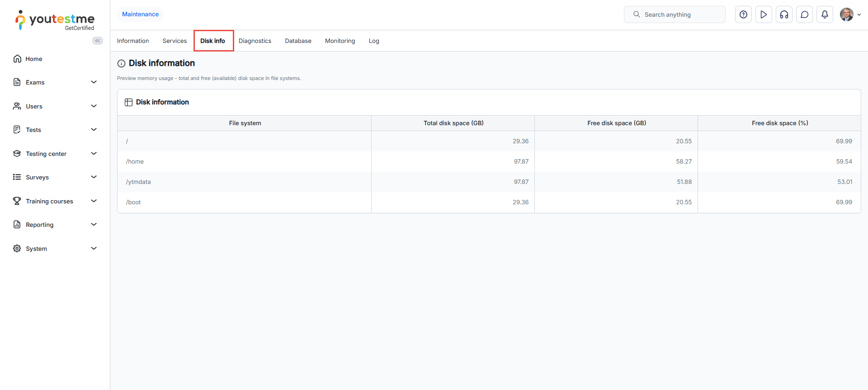The height and width of the screenshot is (390, 868).
Task: Open the video tutorial play icon
Action: point(764,14)
